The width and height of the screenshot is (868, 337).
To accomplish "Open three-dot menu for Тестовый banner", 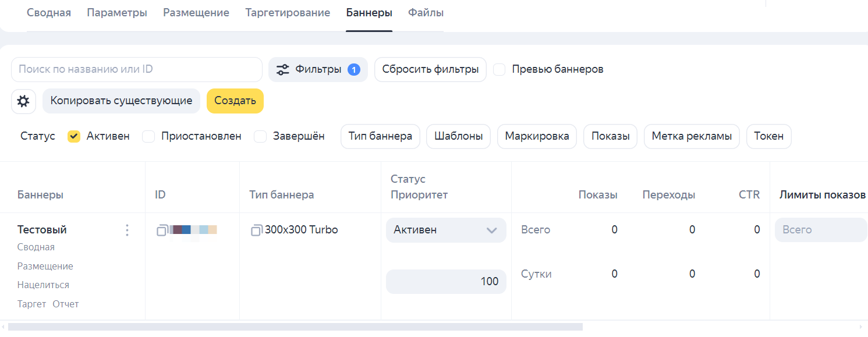I will (x=127, y=230).
